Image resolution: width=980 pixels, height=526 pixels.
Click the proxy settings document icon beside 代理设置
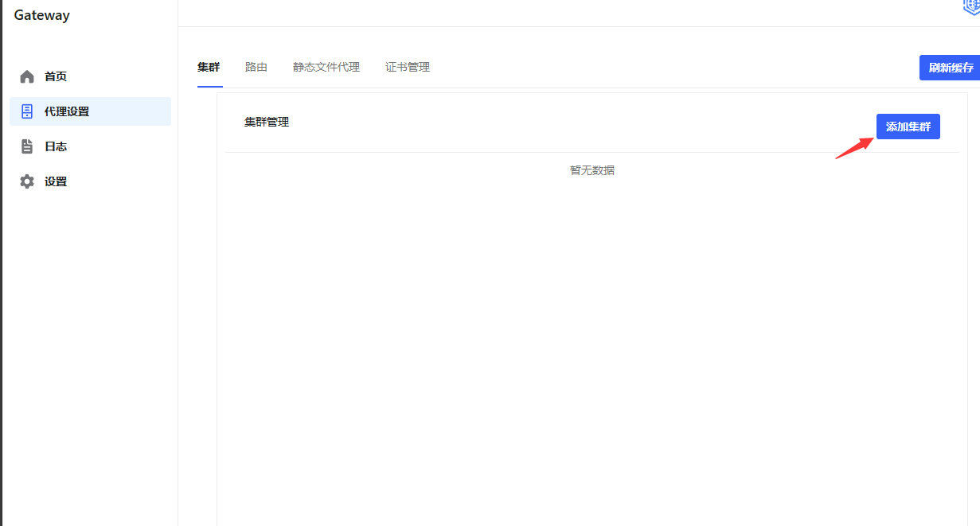click(26, 111)
